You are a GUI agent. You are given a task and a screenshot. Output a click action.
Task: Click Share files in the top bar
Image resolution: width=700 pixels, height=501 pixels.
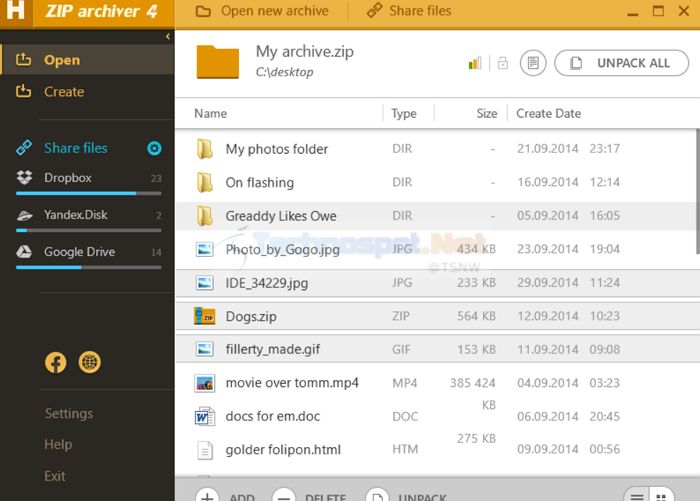click(408, 11)
